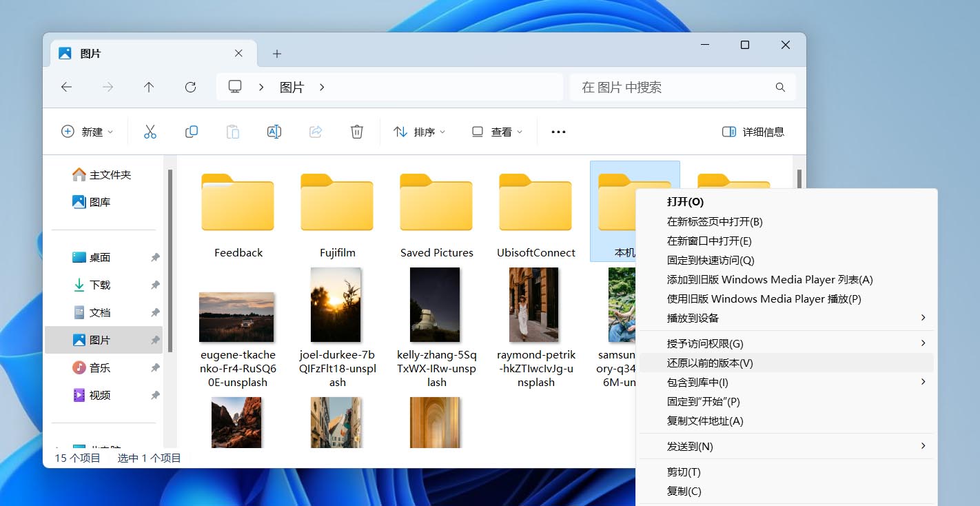The image size is (980, 506).
Task: Open the 新建 dropdown
Action: tap(87, 132)
